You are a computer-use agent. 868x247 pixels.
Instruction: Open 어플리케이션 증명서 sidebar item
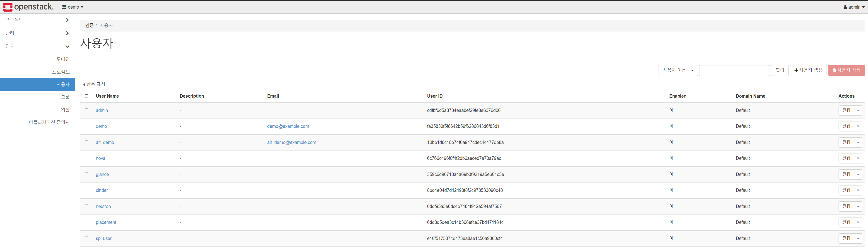click(49, 122)
